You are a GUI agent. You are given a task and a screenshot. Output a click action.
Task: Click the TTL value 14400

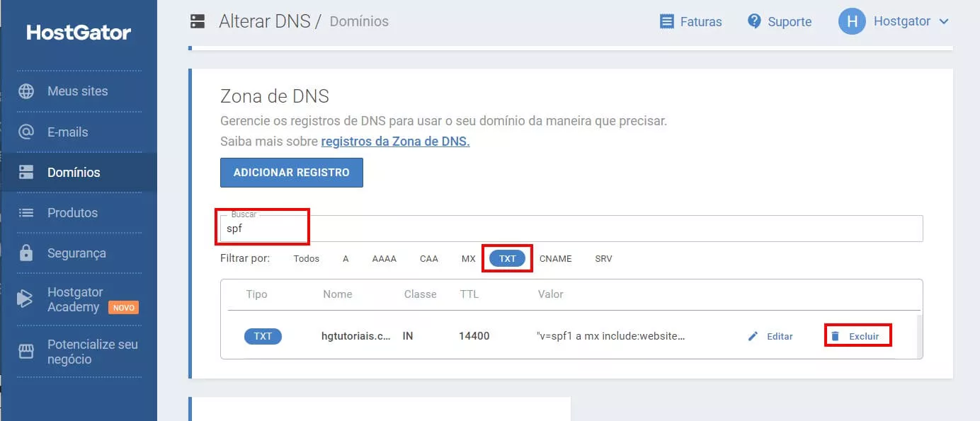coord(474,336)
